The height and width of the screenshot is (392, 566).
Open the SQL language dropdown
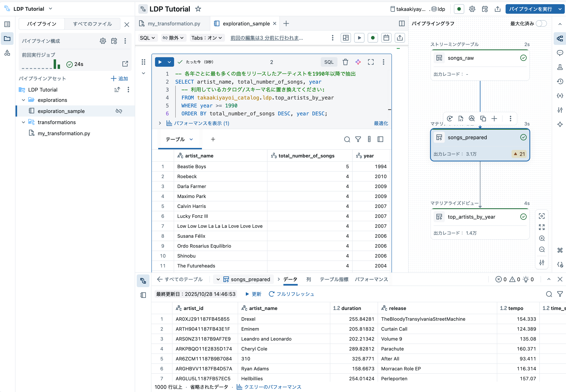coord(147,38)
